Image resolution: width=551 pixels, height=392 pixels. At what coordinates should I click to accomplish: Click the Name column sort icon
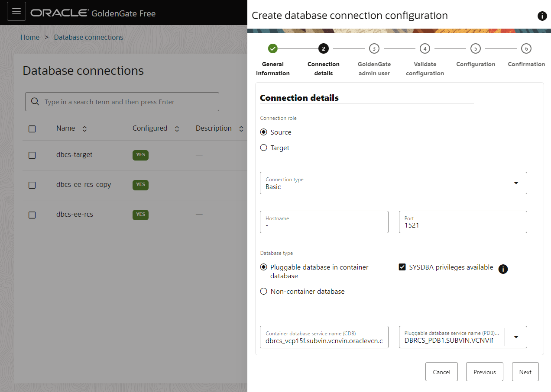[84, 129]
